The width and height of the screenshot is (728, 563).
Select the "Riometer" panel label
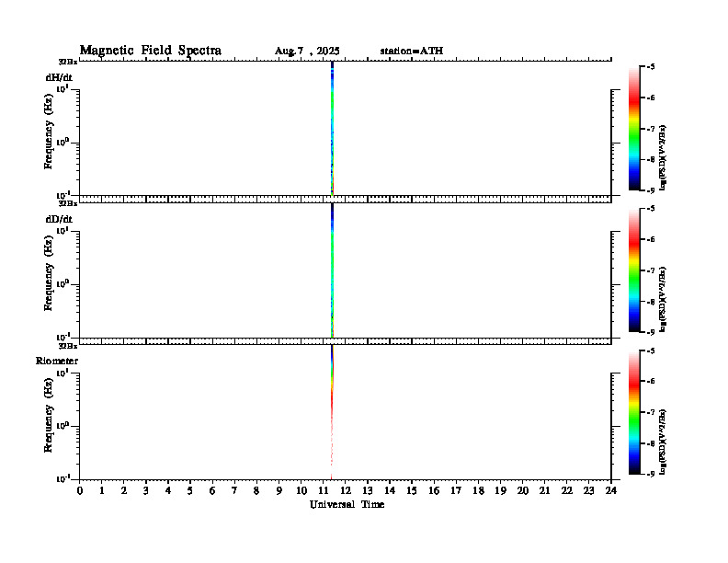coord(57,361)
